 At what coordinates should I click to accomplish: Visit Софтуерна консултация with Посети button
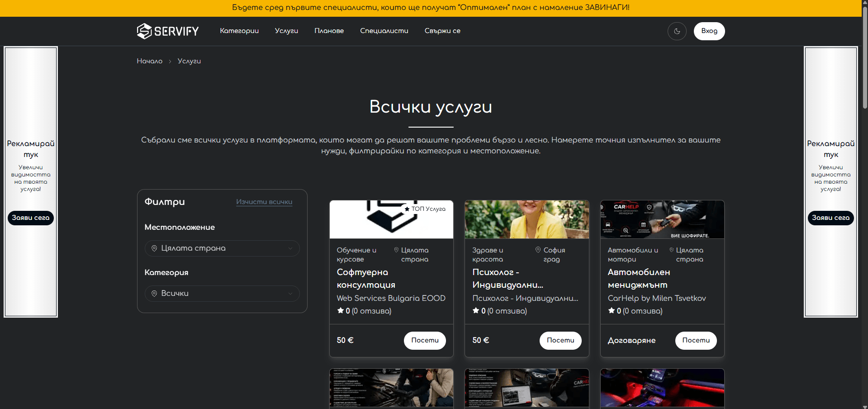[x=425, y=341]
